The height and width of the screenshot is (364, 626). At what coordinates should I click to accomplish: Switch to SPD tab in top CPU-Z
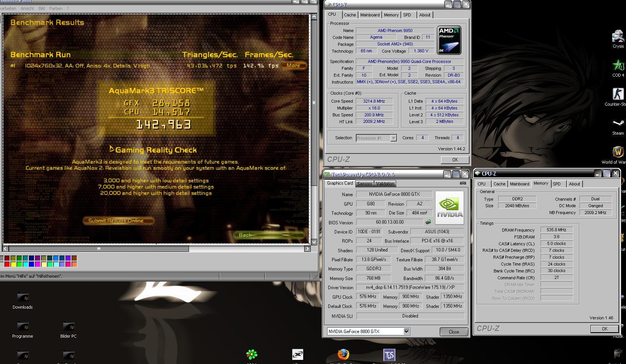pos(407,15)
